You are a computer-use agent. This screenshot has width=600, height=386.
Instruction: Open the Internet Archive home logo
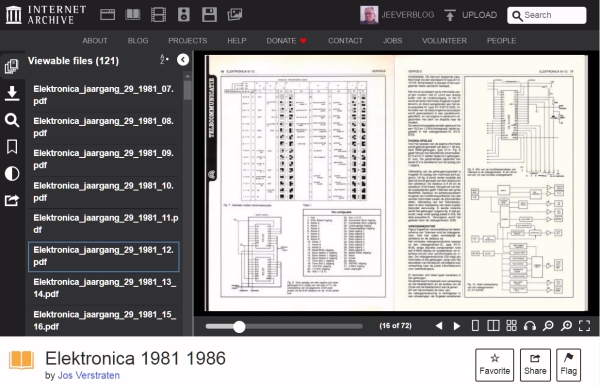[x=46, y=15]
